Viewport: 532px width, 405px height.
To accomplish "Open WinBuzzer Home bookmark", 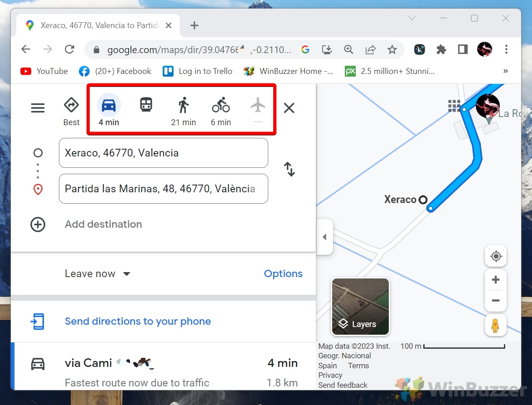I will click(288, 71).
